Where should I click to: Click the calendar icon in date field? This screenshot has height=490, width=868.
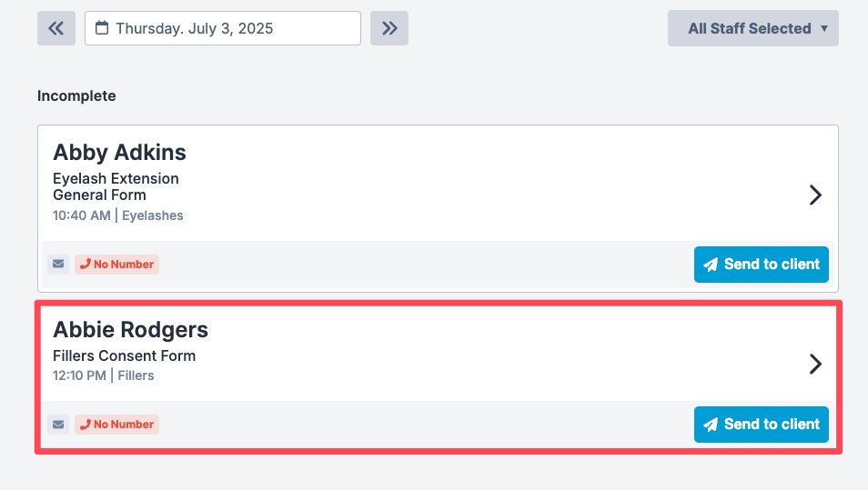[102, 27]
